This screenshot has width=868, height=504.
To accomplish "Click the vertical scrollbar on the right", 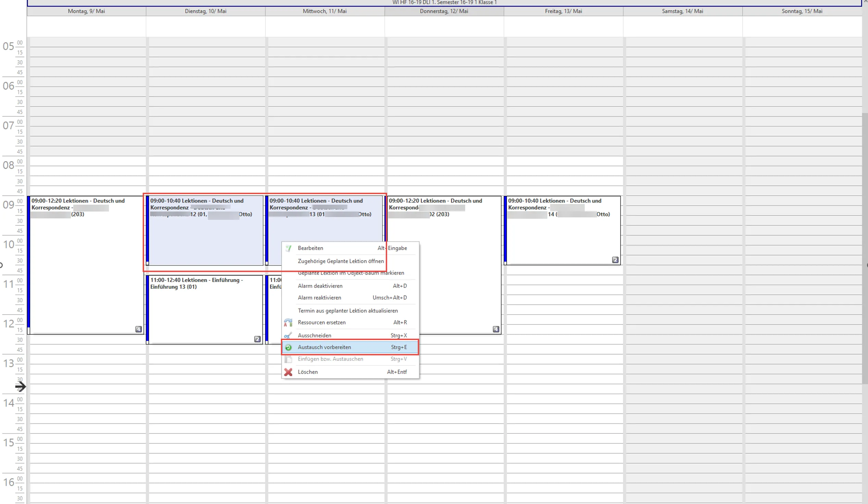I will tap(865, 248).
